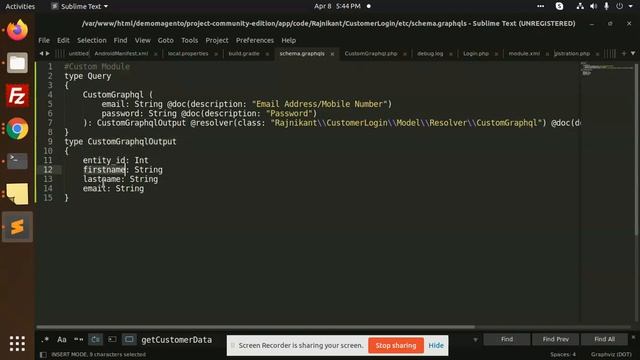Show the applications grid
This screenshot has width=640, height=360.
17,344
